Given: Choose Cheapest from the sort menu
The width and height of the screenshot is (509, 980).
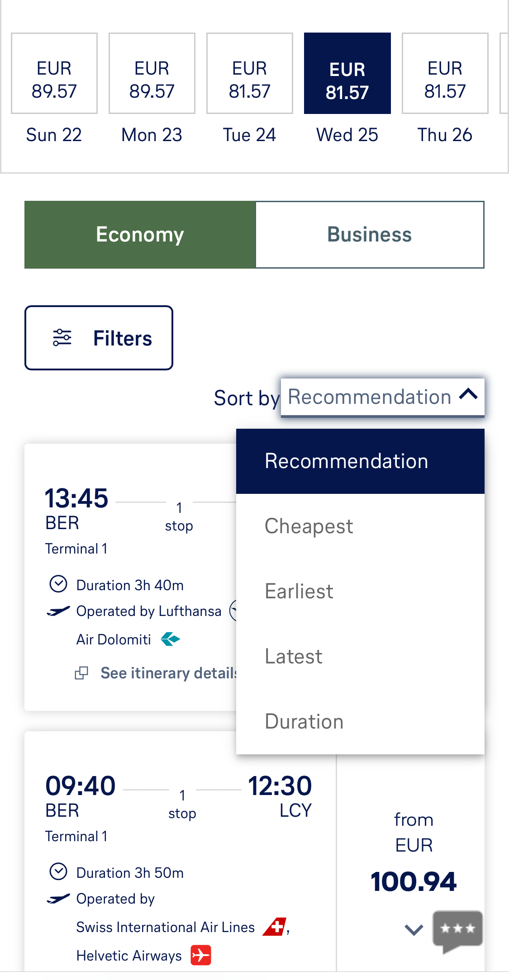Looking at the screenshot, I should (x=309, y=526).
